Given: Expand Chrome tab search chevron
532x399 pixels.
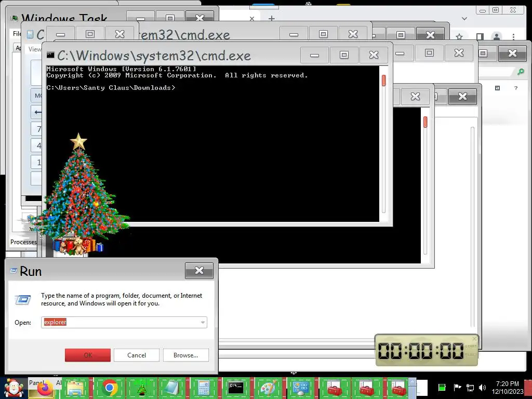Looking at the screenshot, I should pos(464,18).
